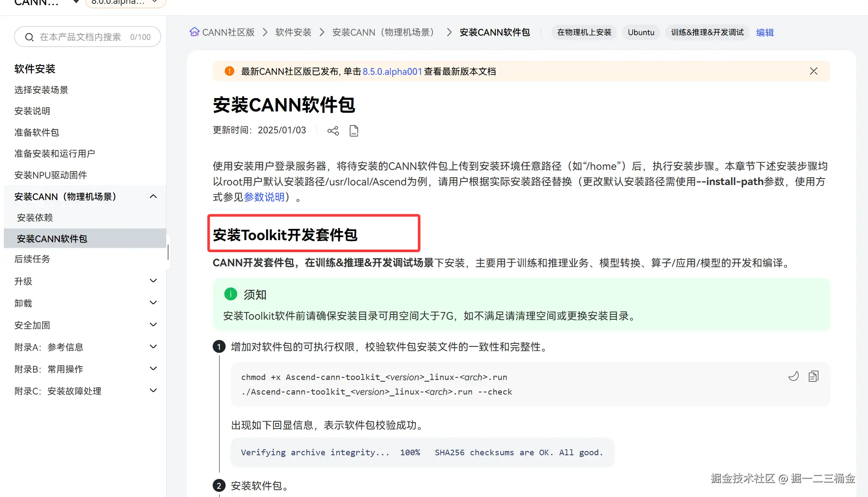Expand the 卸载 sidebar section
Screen dimensions: 868x497
[153, 303]
